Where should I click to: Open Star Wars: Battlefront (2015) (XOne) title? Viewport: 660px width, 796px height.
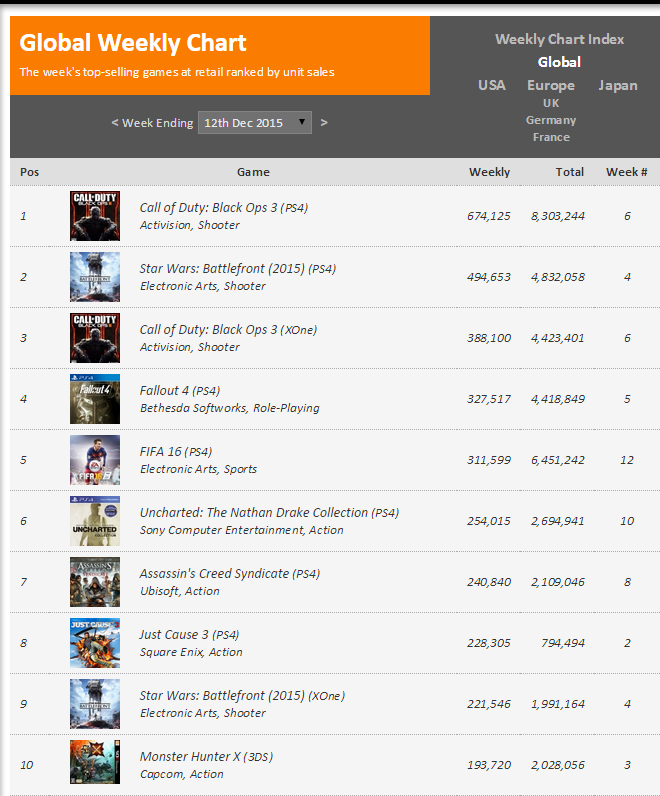242,695
